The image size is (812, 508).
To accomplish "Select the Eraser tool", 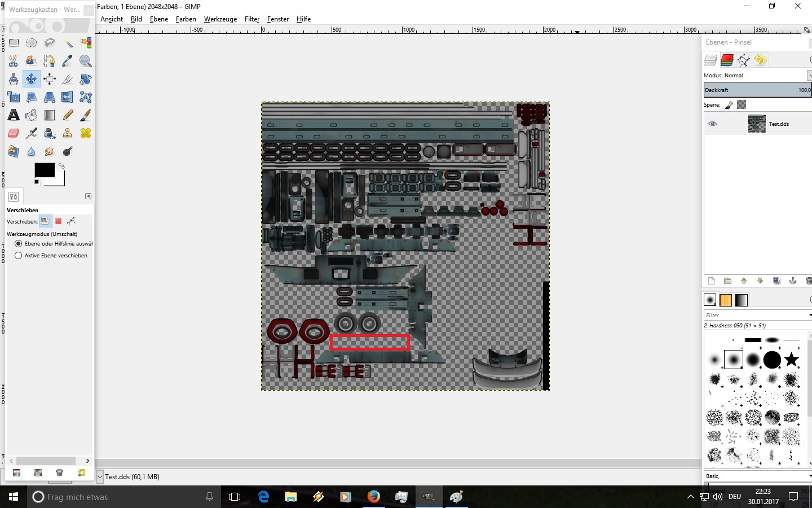I will tap(14, 133).
